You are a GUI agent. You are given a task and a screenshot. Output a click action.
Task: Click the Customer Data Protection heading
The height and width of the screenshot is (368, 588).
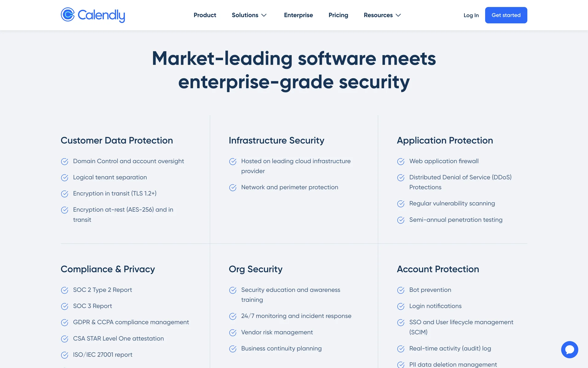117,140
